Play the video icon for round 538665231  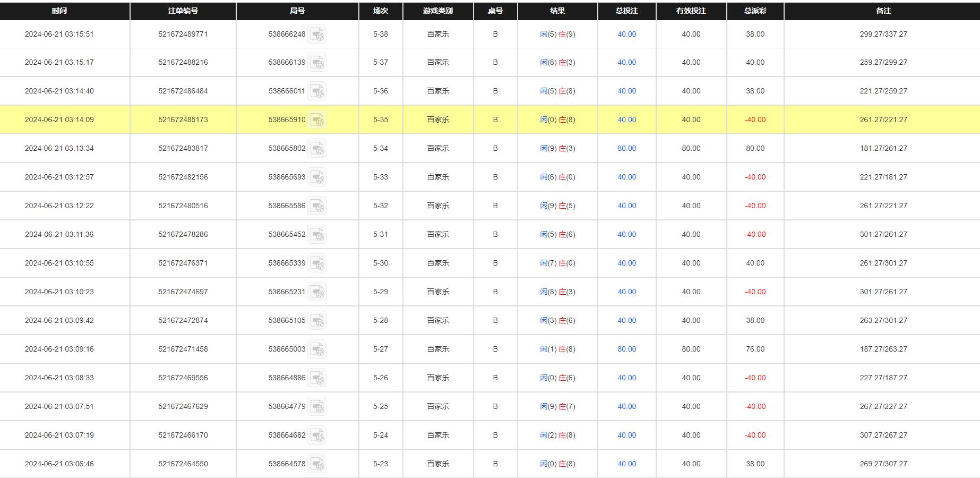tap(319, 293)
